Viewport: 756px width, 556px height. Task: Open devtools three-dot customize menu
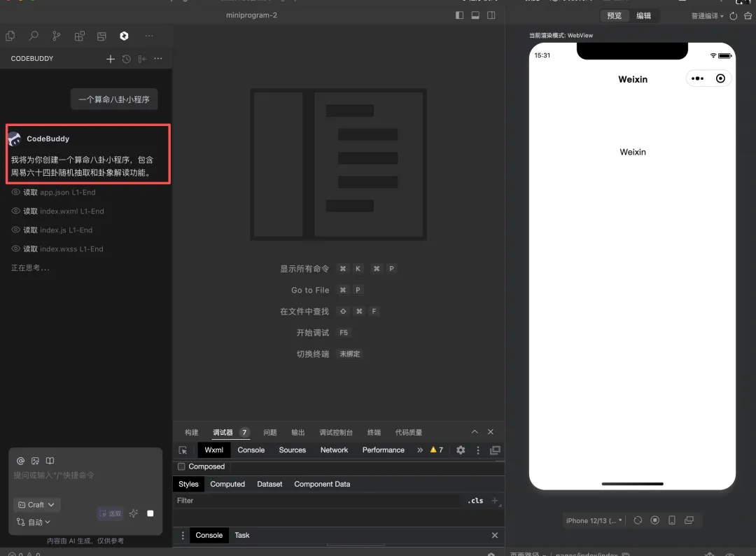click(x=478, y=450)
